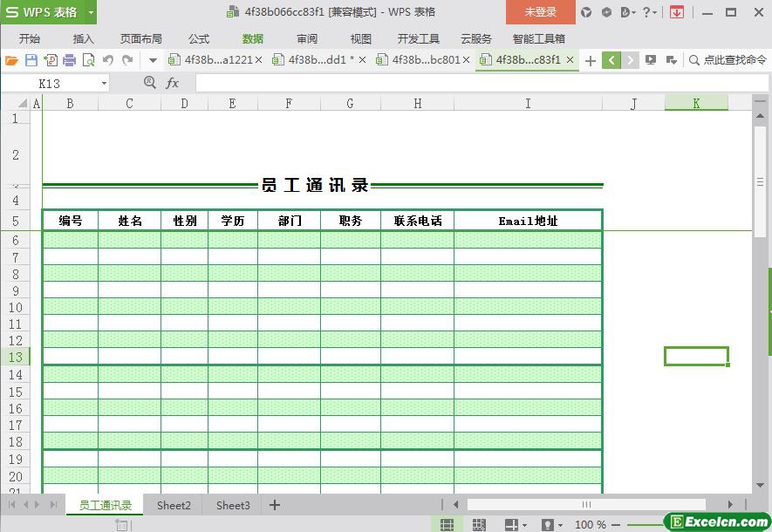Screen dimensions: 772x532
Task: Click the open folder icon in toolbar
Action: tap(11, 60)
